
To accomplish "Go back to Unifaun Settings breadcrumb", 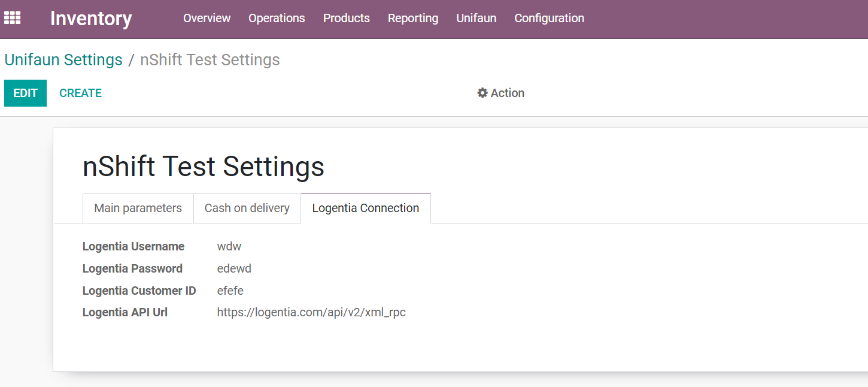I will (x=63, y=60).
